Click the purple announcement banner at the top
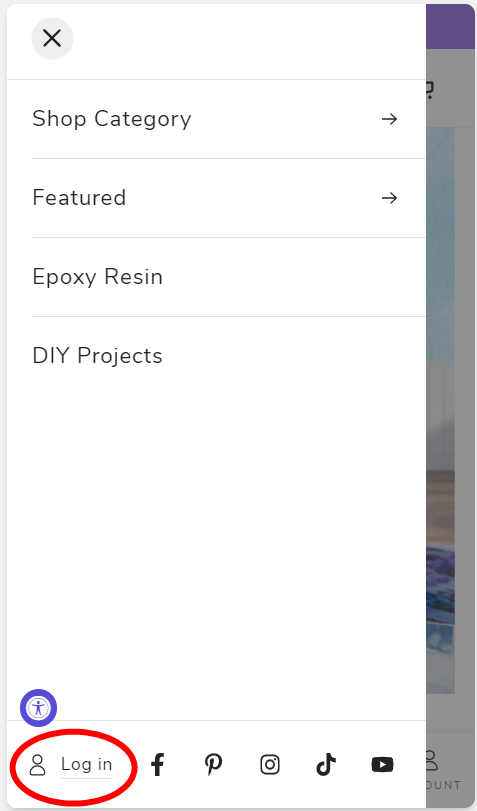The image size is (477, 811). click(x=450, y=27)
